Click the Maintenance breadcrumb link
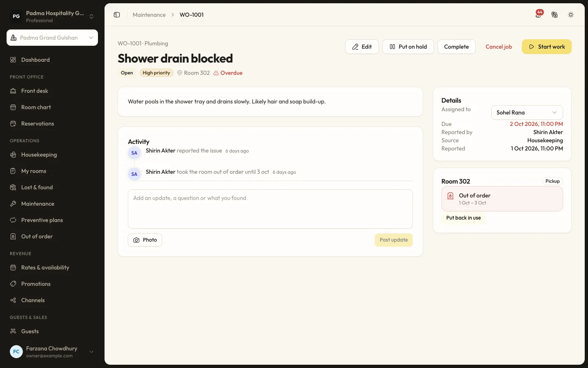Viewport: 588px width, 368px height. [149, 15]
